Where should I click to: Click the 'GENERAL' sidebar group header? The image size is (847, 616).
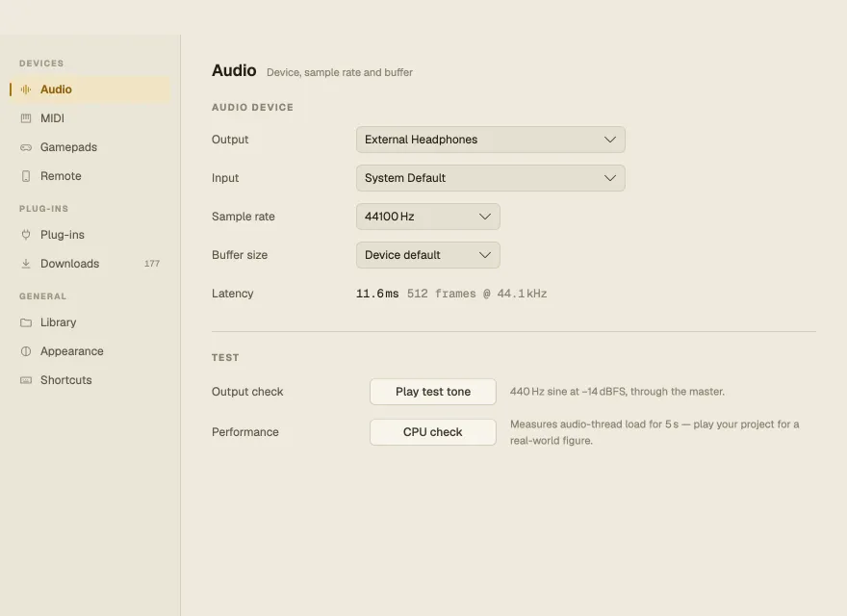[42, 296]
